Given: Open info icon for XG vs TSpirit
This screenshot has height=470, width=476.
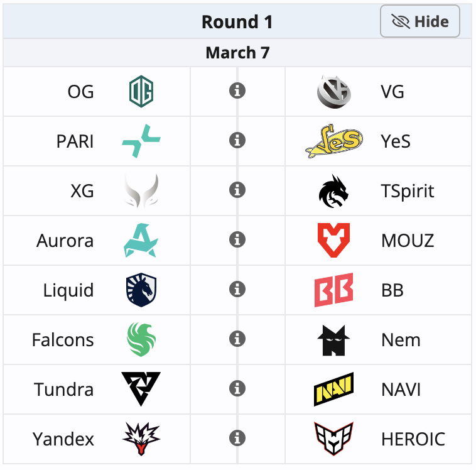Looking at the screenshot, I should coord(237,190).
